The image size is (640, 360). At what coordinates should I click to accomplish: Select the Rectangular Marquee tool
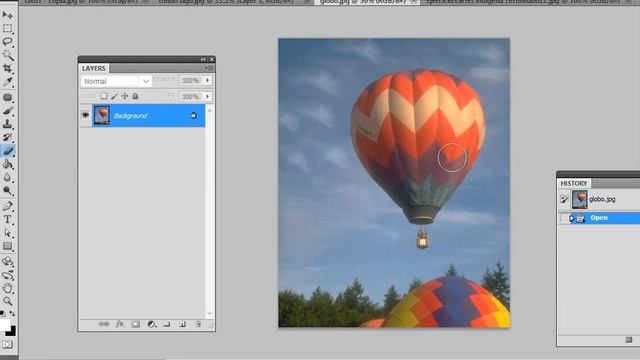[7, 28]
